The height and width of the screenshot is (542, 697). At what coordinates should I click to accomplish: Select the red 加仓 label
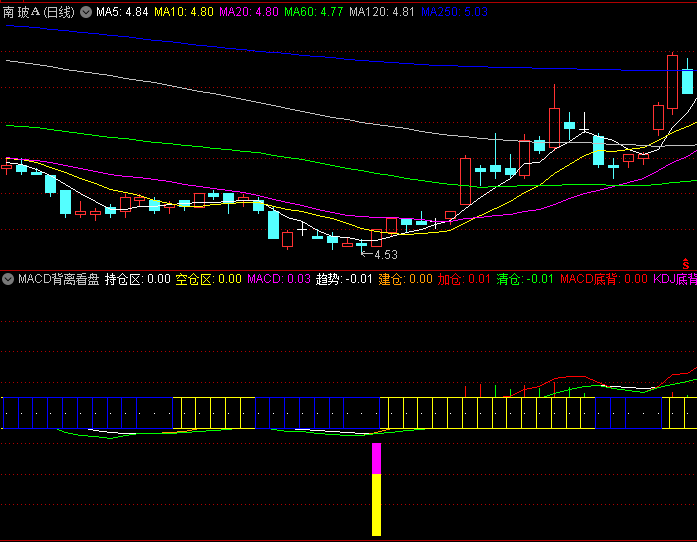(x=464, y=279)
